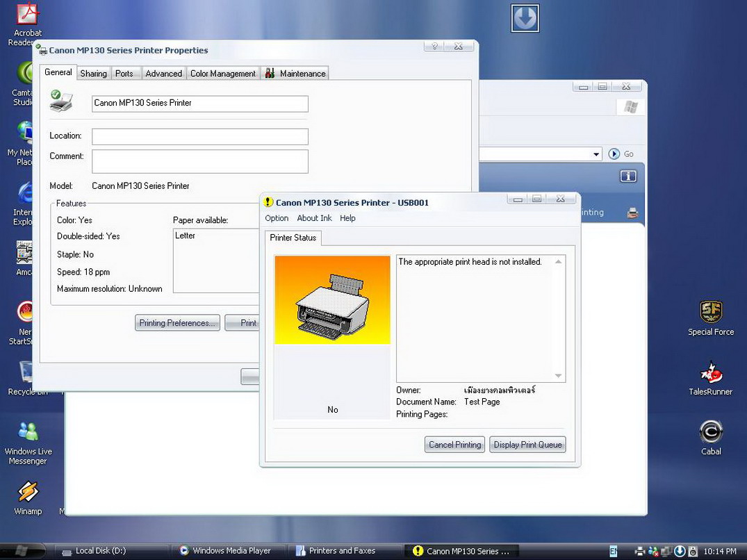Open the Help menu in status monitor
The image size is (747, 560).
point(347,218)
